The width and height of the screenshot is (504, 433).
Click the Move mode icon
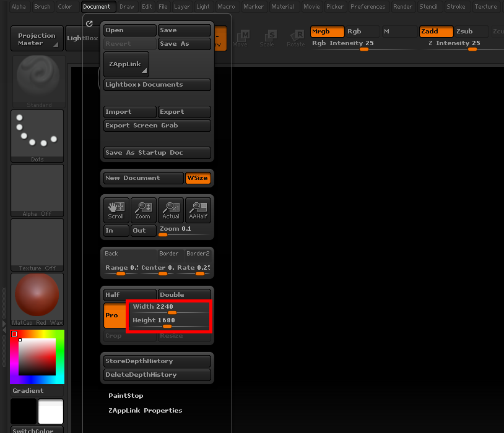tap(240, 38)
